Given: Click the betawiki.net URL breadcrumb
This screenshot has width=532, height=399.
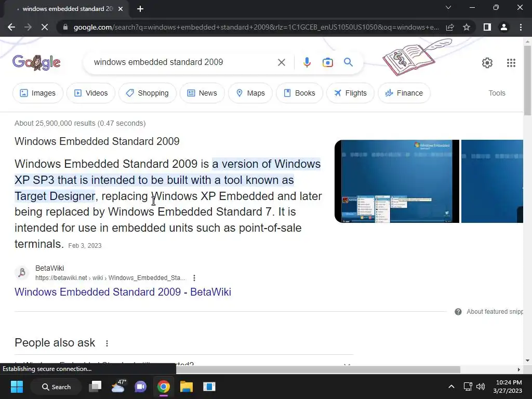Looking at the screenshot, I should (110, 278).
